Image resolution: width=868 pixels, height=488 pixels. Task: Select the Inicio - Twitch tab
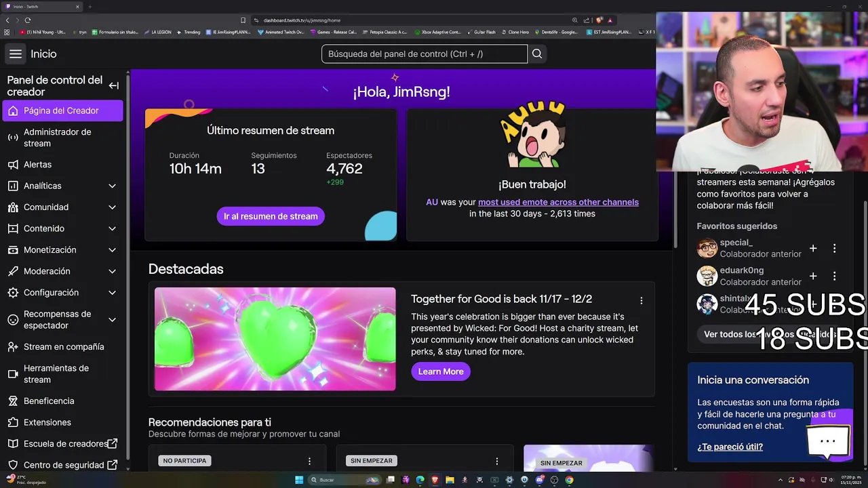coord(41,7)
